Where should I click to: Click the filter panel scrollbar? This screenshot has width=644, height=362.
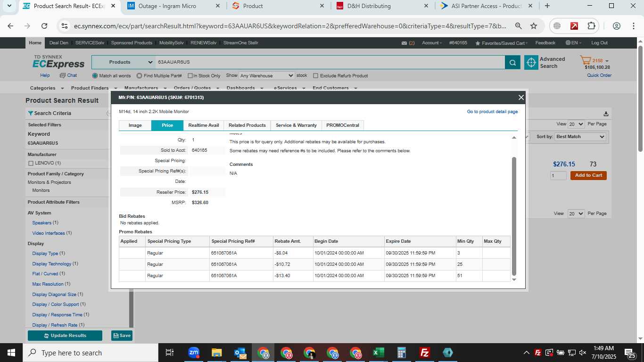(132, 309)
